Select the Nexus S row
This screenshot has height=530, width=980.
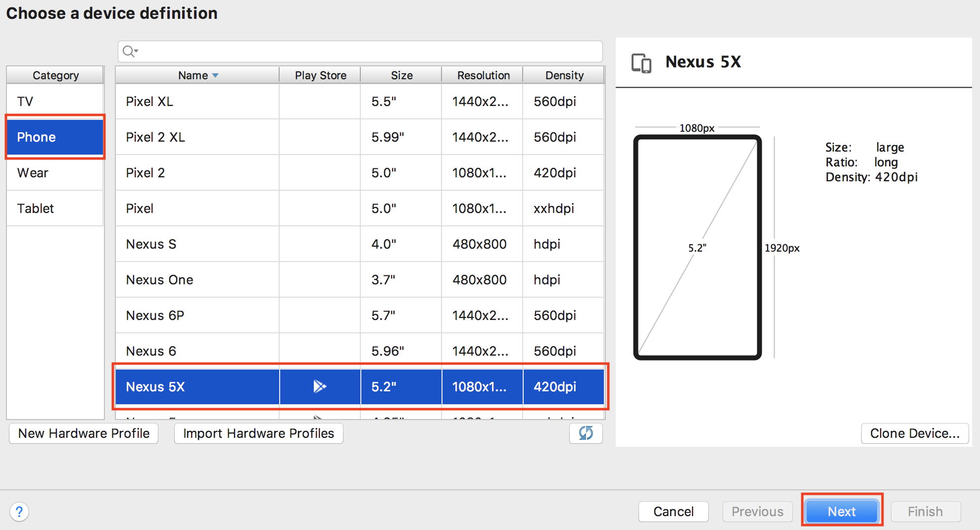pos(360,244)
